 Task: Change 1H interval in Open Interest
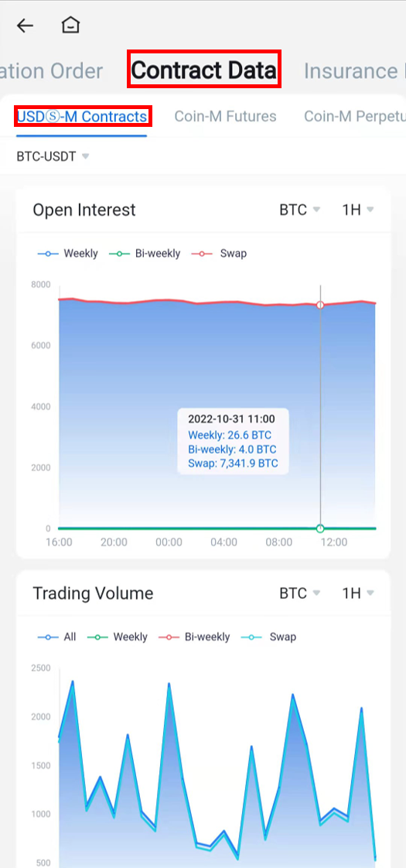click(x=358, y=210)
